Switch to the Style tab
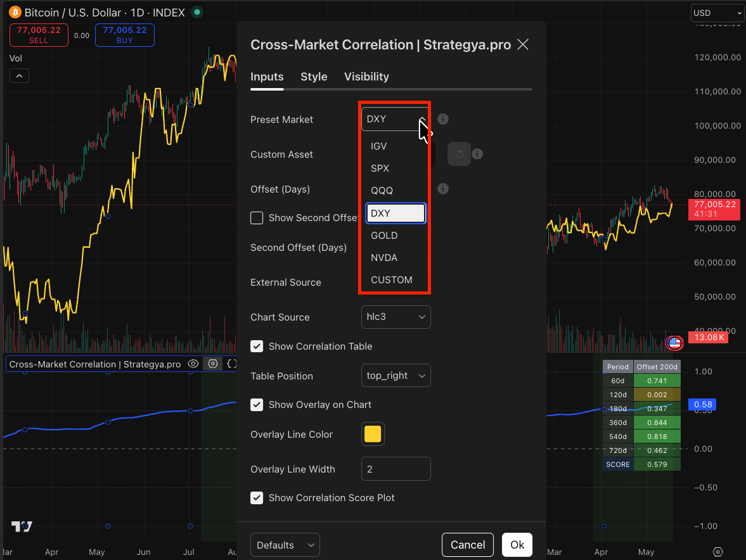This screenshot has height=560, width=746. pyautogui.click(x=314, y=77)
